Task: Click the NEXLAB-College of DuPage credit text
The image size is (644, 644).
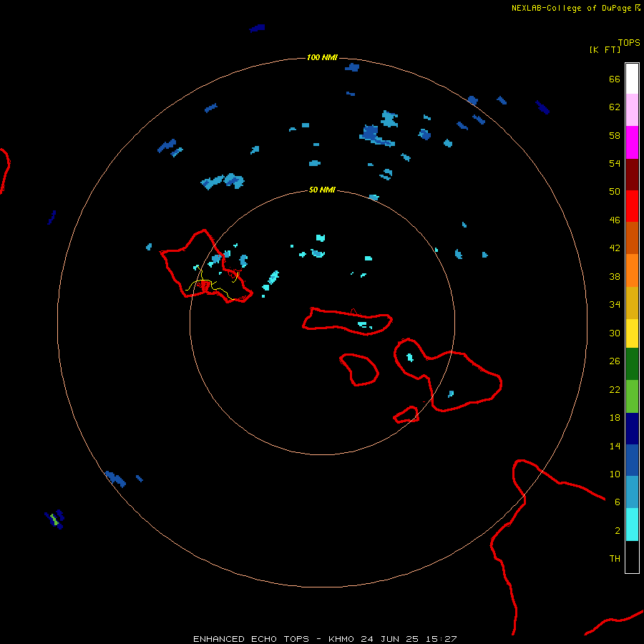Action: tap(571, 8)
